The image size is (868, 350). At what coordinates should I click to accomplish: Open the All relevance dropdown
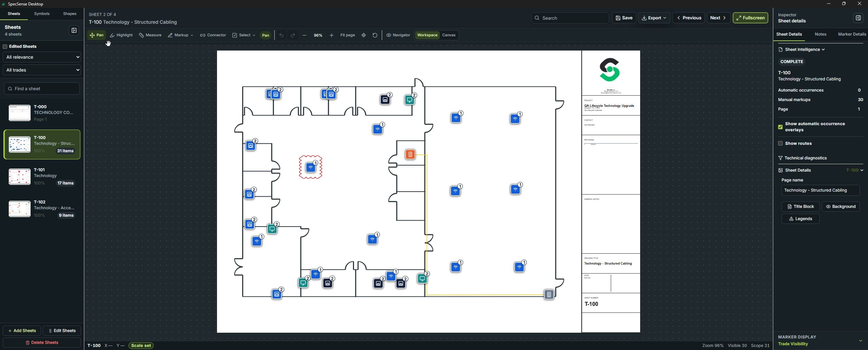42,57
